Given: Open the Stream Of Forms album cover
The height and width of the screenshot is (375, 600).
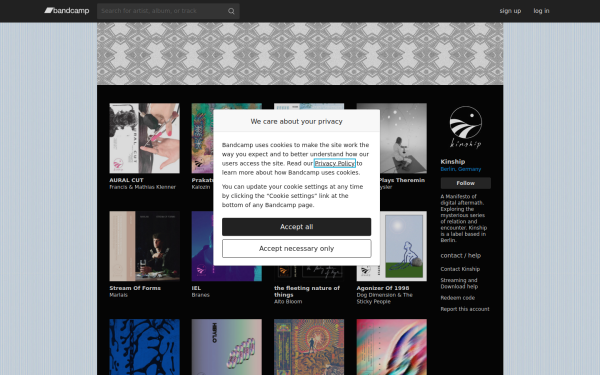Looking at the screenshot, I should 144,246.
